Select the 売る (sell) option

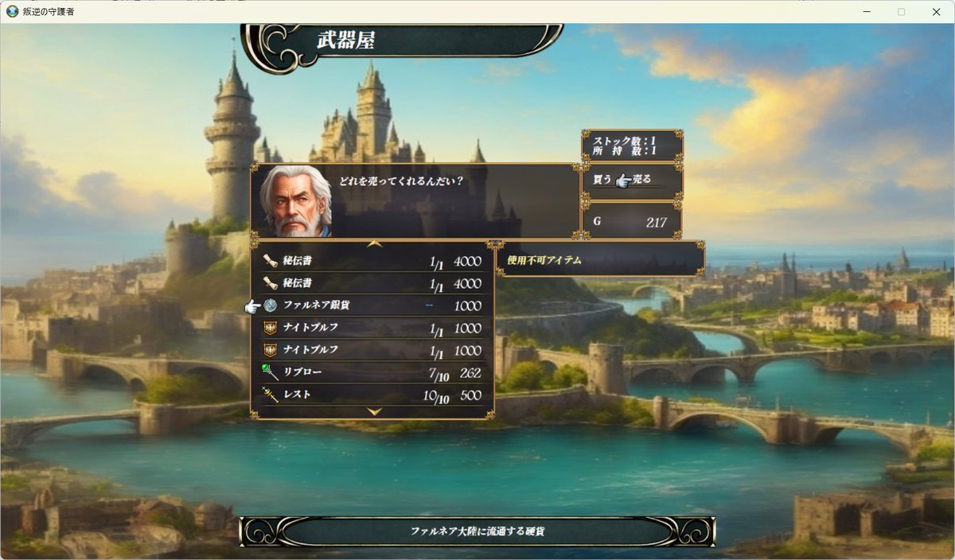coord(642,180)
